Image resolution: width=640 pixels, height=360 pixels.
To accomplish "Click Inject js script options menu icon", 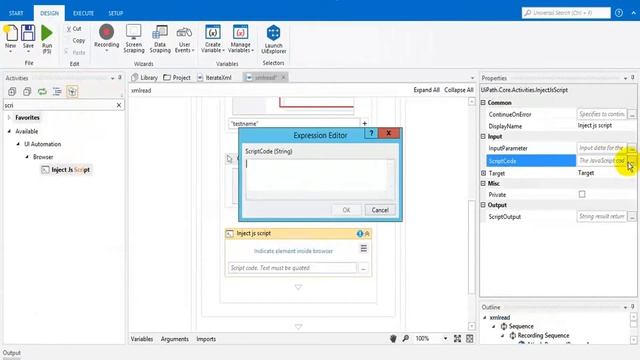I will pos(364,248).
